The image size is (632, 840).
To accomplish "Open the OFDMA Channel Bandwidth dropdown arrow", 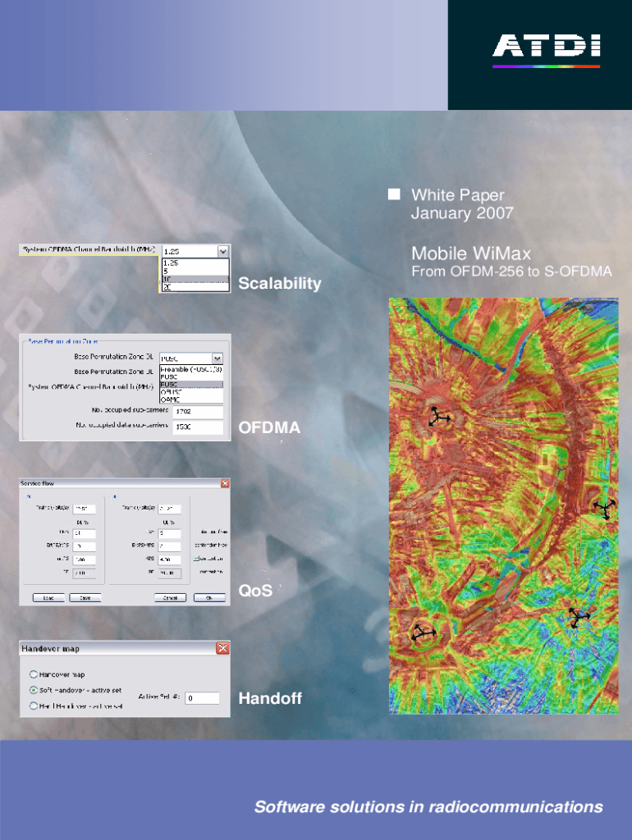I will click(222, 252).
